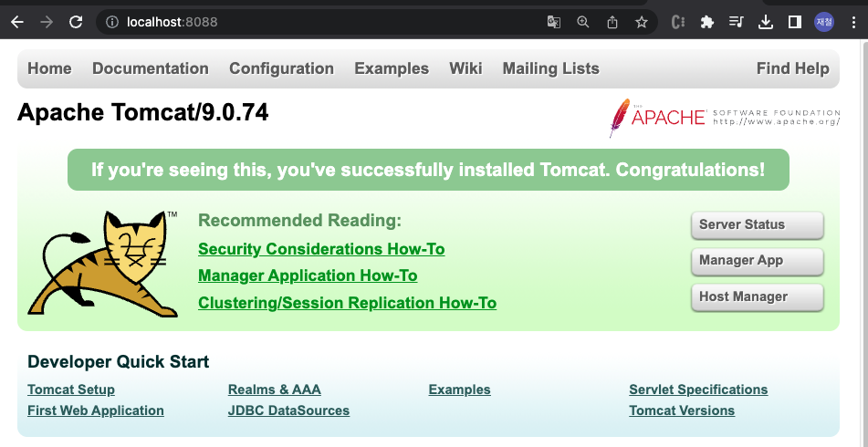This screenshot has width=868, height=447.
Task: Open Chrome three-dot menu
Action: click(x=853, y=22)
